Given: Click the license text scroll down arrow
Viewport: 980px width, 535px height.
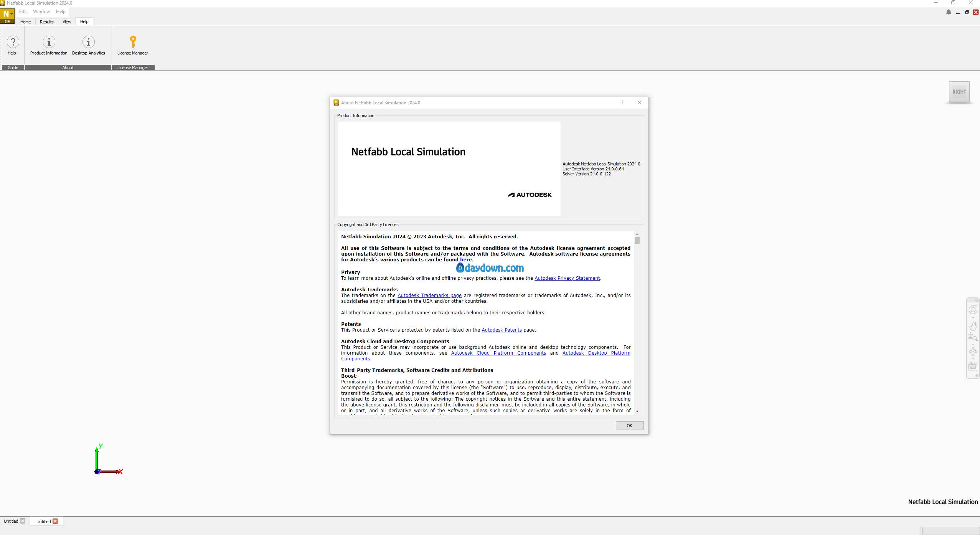Looking at the screenshot, I should tap(637, 411).
